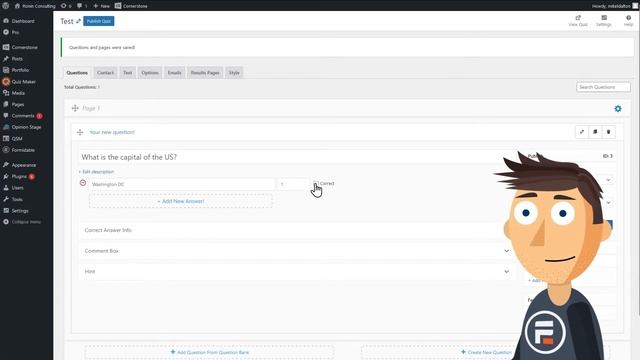The height and width of the screenshot is (360, 640).
Task: Remove the Washington DC answer via the red minus
Action: click(x=83, y=183)
